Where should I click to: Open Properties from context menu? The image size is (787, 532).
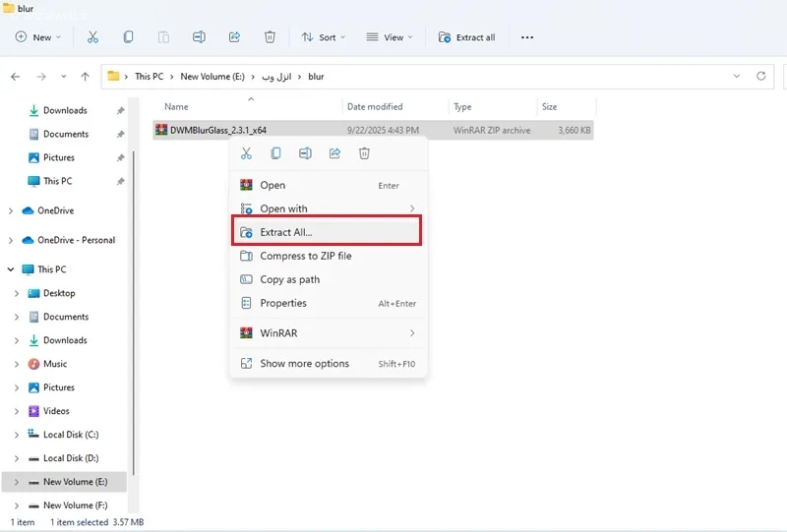(329, 303)
